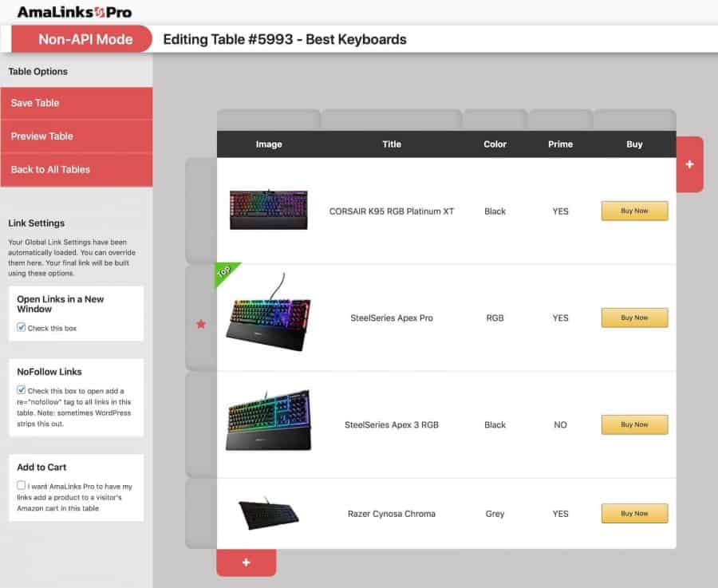
Task: Click the AmaLinks Pro logo
Action: (75, 12)
